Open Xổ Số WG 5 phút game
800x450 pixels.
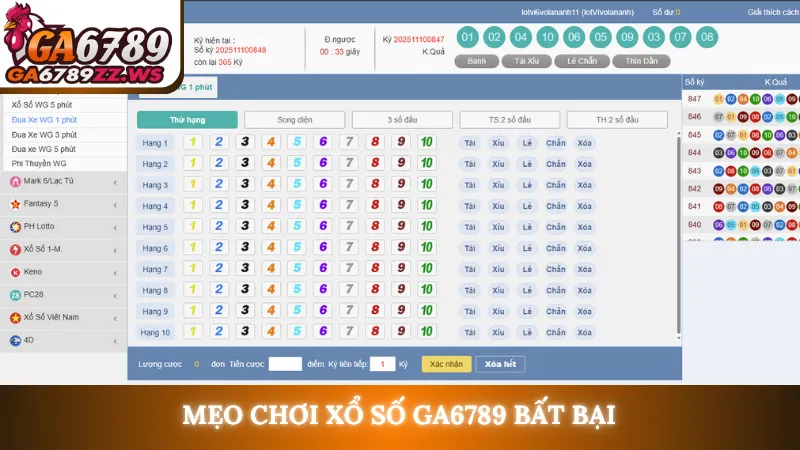pos(42,105)
